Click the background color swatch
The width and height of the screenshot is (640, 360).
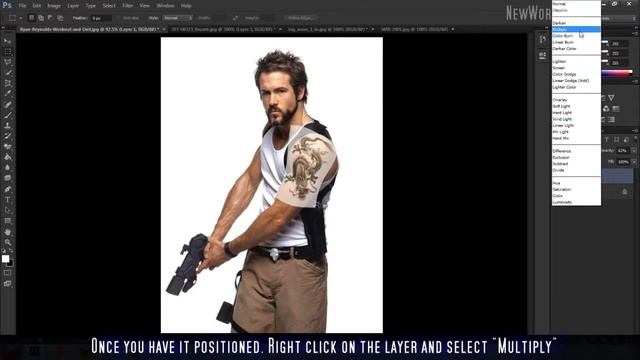pyautogui.click(x=11, y=264)
